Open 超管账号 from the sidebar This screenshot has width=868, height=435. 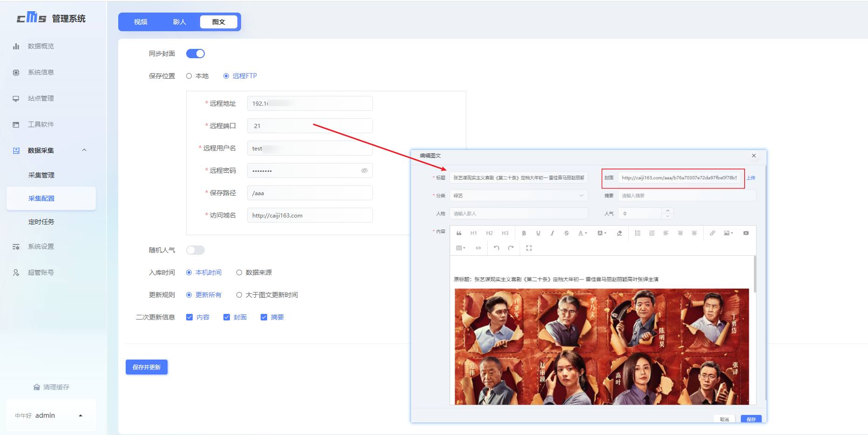41,272
